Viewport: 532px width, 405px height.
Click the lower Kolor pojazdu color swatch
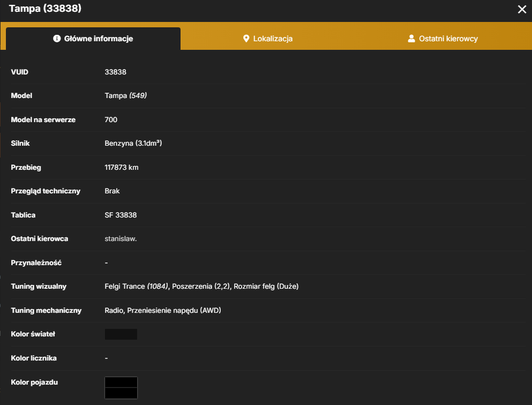click(x=121, y=393)
